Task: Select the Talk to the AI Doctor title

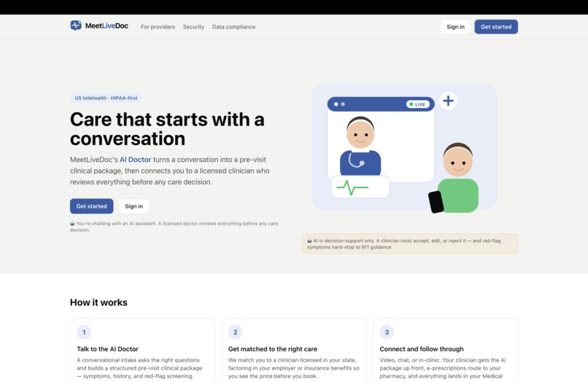Action: [108, 349]
